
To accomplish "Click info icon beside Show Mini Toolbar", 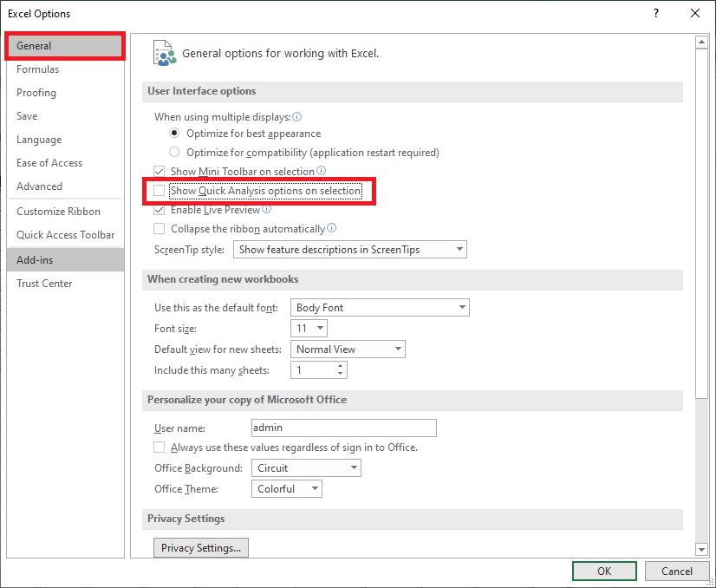I will click(322, 171).
